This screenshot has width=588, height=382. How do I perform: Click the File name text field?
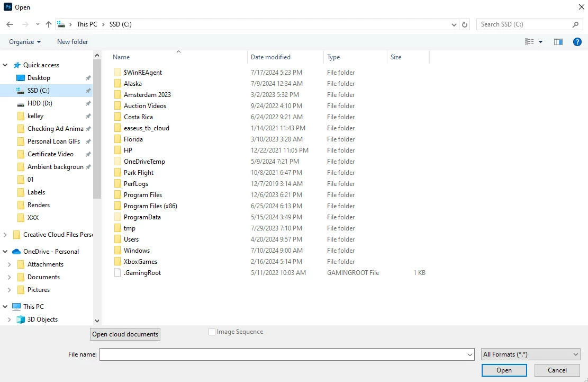pyautogui.click(x=283, y=354)
